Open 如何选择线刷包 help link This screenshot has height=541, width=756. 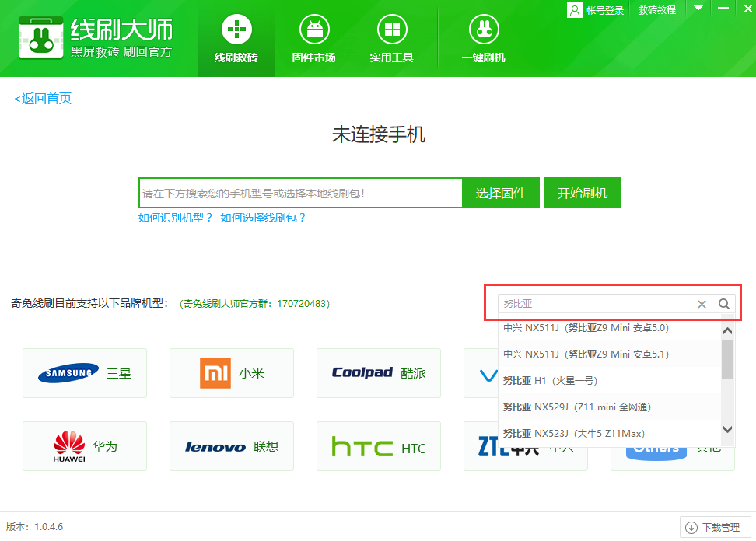[263, 218]
